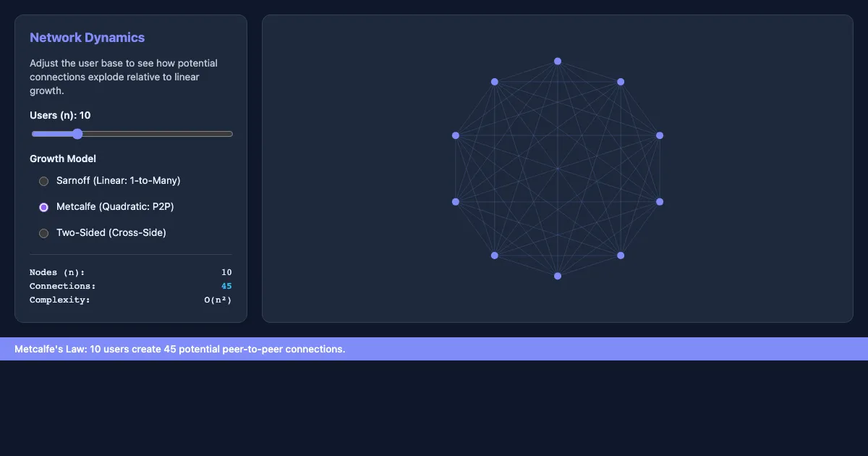
Task: Click the Connections value 45
Action: pos(226,286)
